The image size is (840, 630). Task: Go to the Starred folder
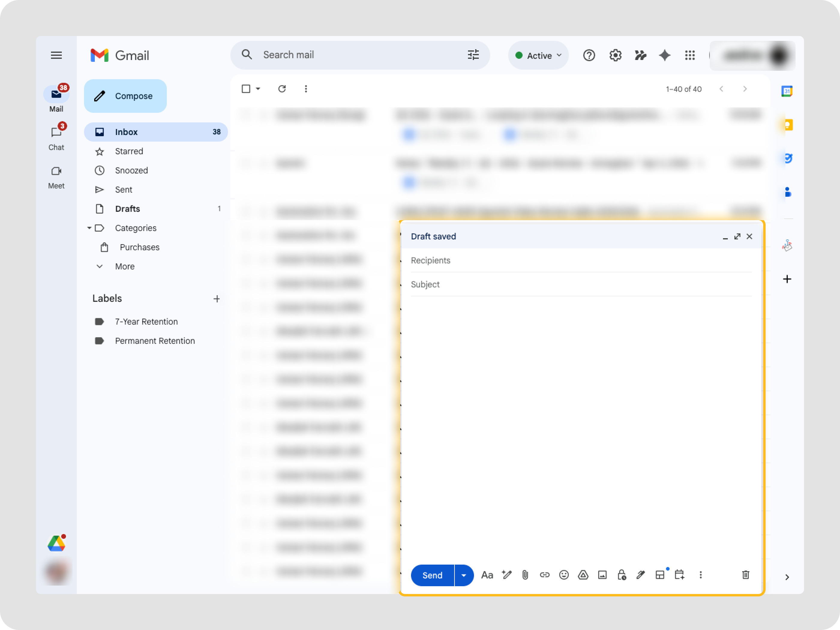129,151
